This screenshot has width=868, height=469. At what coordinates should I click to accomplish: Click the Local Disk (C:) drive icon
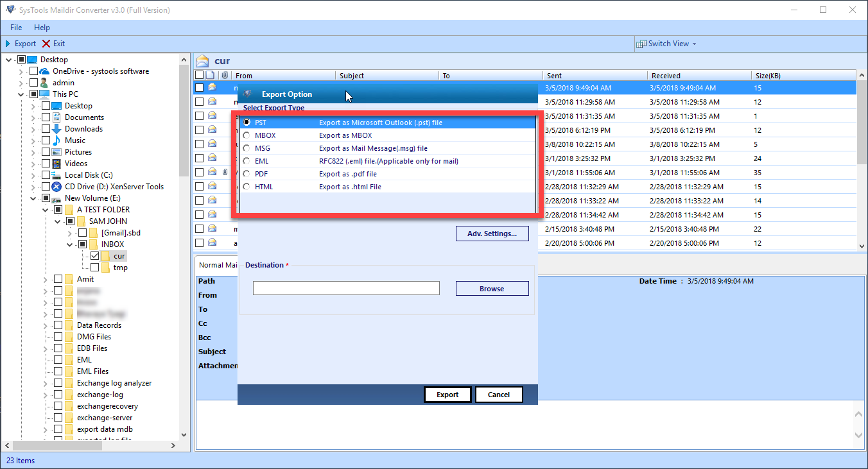coord(56,175)
